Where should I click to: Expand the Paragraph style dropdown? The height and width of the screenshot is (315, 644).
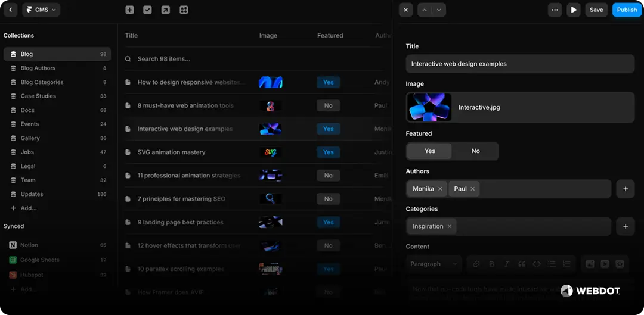click(435, 264)
